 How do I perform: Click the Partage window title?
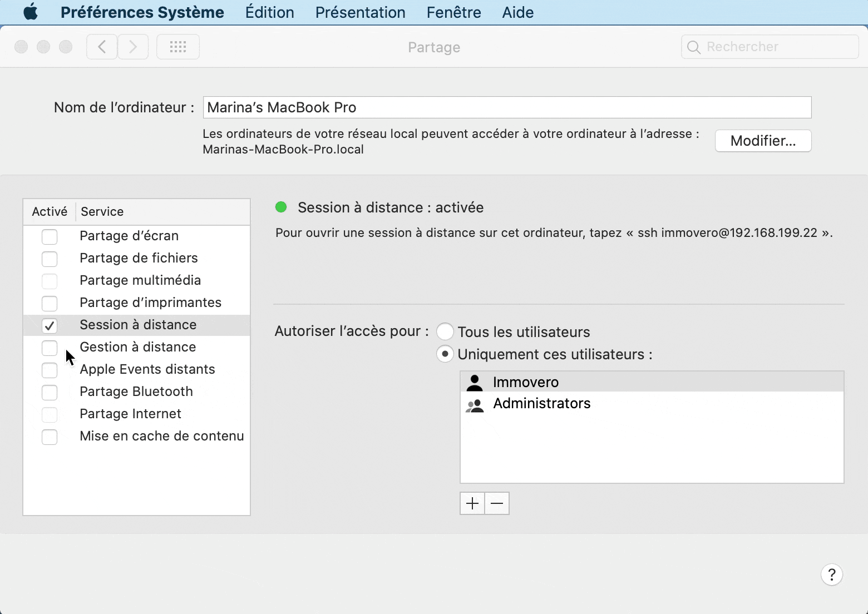(x=434, y=47)
